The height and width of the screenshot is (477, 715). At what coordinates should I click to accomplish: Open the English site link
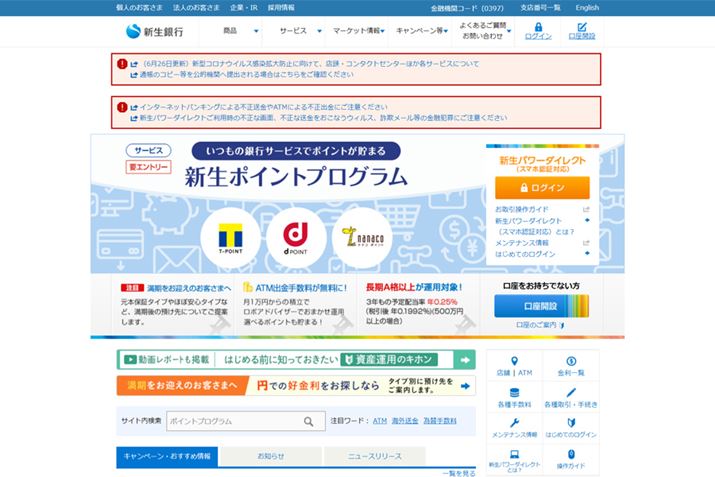(587, 8)
